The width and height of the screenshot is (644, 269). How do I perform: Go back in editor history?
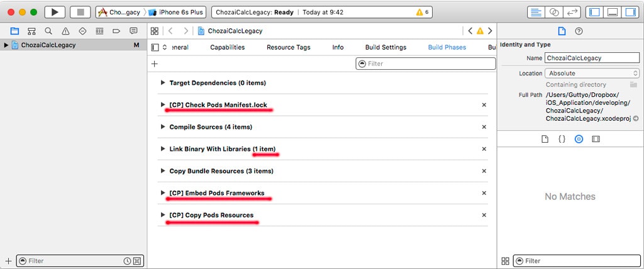coord(171,31)
